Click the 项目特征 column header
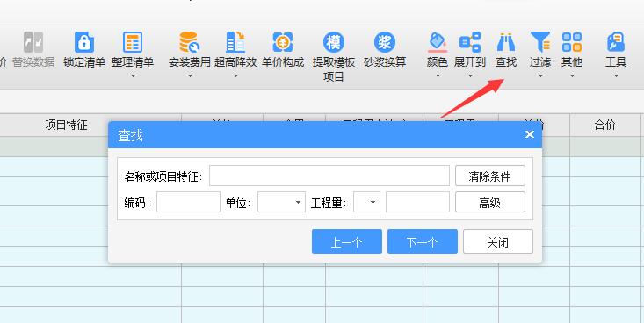The width and height of the screenshot is (644, 323). [x=67, y=125]
